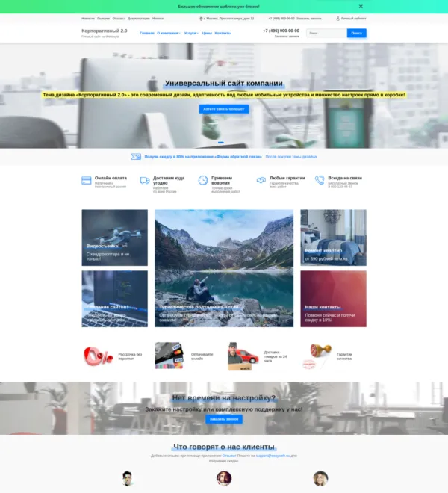Click the Доставка товаров за 24 часа text

pyautogui.click(x=276, y=356)
